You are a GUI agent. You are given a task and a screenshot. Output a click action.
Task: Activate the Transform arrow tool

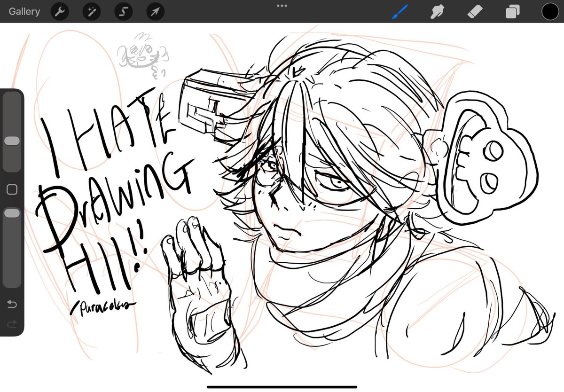155,12
